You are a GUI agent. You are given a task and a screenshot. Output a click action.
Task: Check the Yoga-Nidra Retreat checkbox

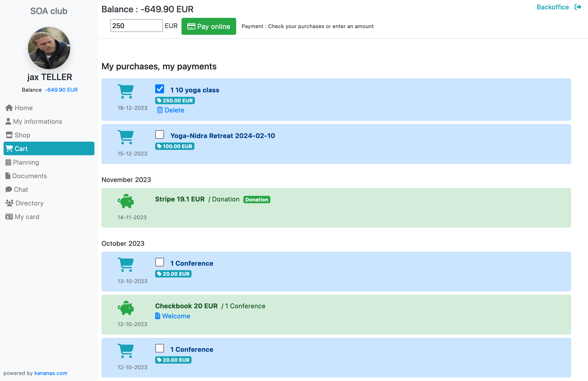[160, 135]
